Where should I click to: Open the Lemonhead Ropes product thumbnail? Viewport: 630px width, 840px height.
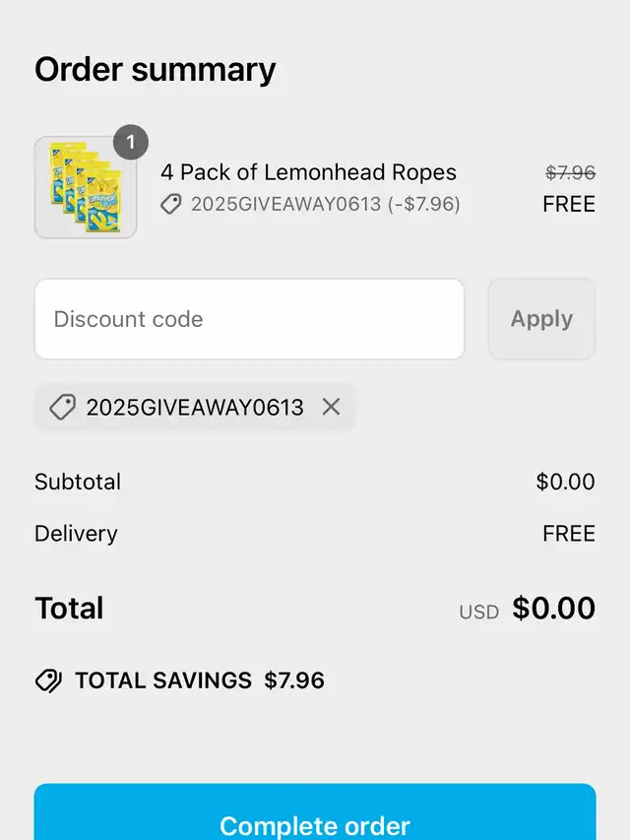click(x=85, y=187)
